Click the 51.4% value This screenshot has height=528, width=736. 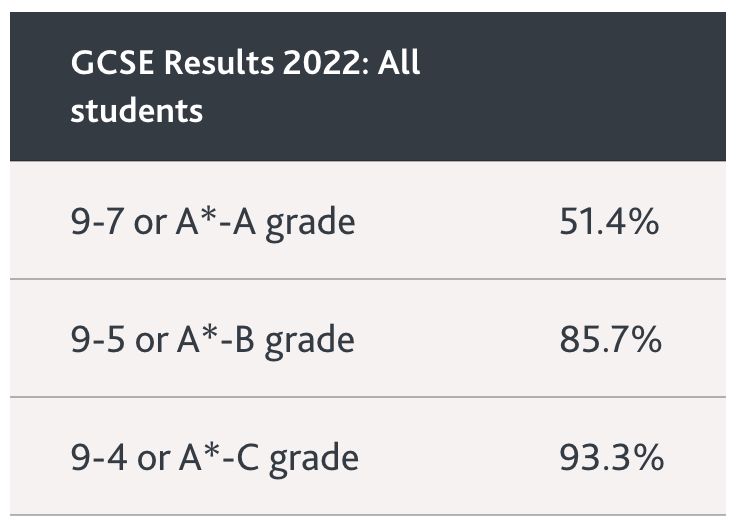point(609,222)
